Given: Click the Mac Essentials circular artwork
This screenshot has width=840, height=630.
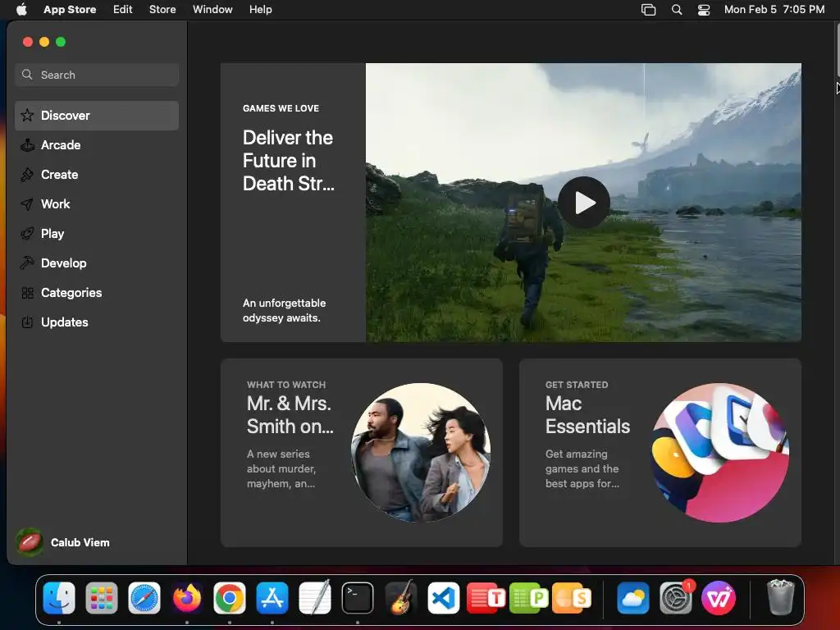Looking at the screenshot, I should click(x=719, y=452).
